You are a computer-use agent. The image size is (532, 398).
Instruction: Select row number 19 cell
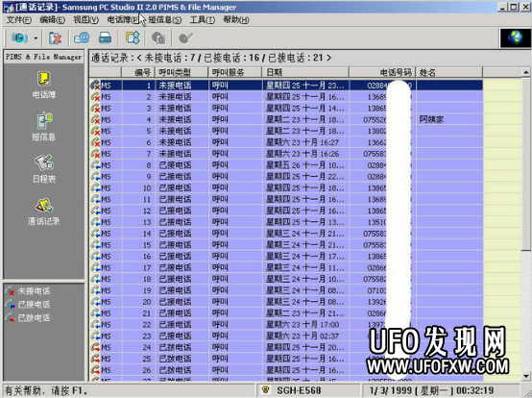[138, 290]
